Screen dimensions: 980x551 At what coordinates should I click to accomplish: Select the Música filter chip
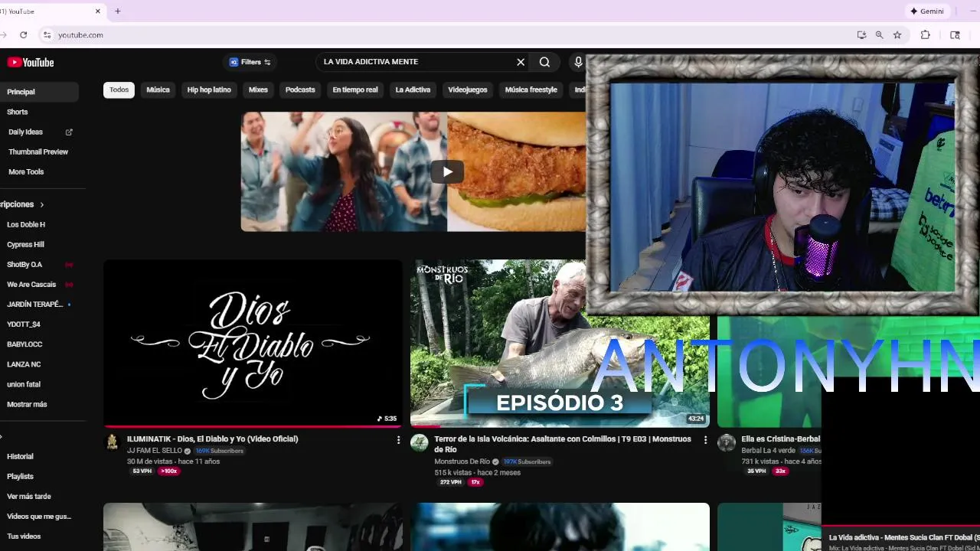158,90
